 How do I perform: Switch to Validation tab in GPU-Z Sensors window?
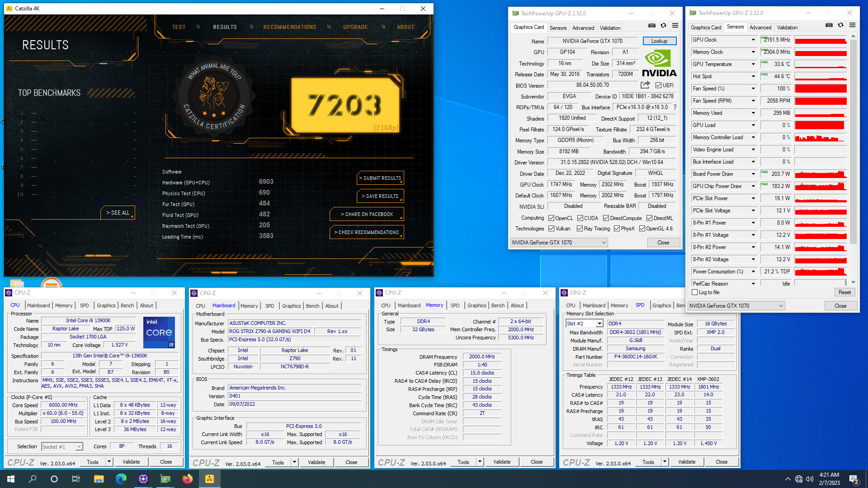pyautogui.click(x=787, y=28)
